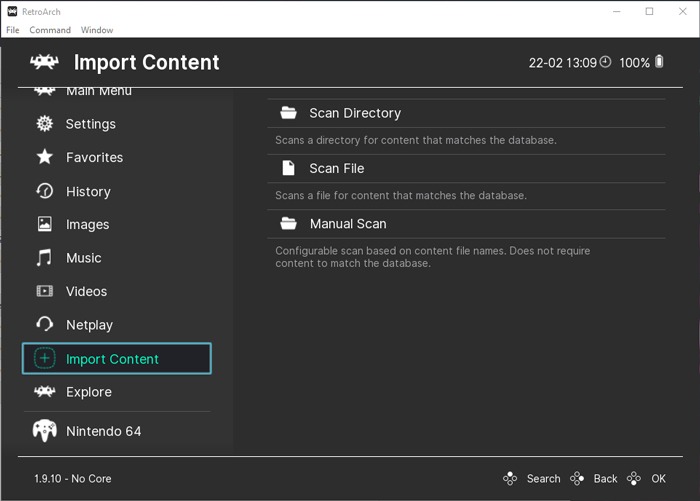The width and height of the screenshot is (700, 501).
Task: Click the Nintendo 64 controller icon
Action: pos(45,431)
